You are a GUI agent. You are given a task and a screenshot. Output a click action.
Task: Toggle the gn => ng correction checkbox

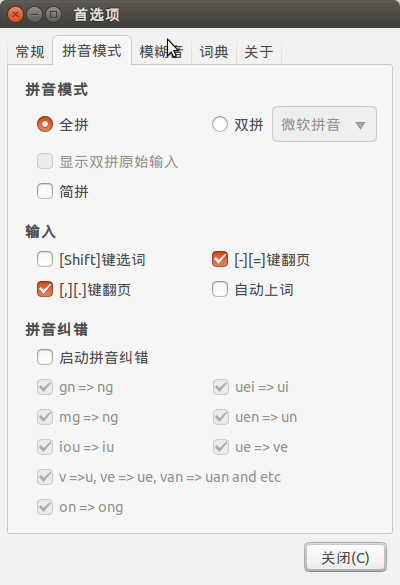tap(45, 387)
